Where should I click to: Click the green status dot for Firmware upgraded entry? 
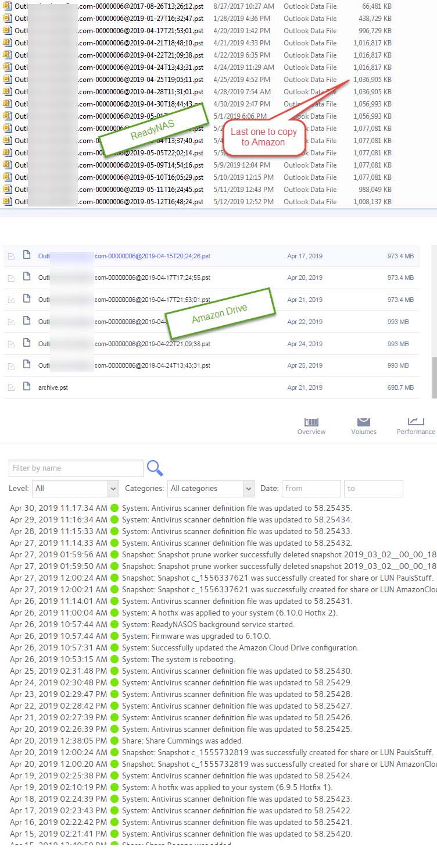point(114,636)
